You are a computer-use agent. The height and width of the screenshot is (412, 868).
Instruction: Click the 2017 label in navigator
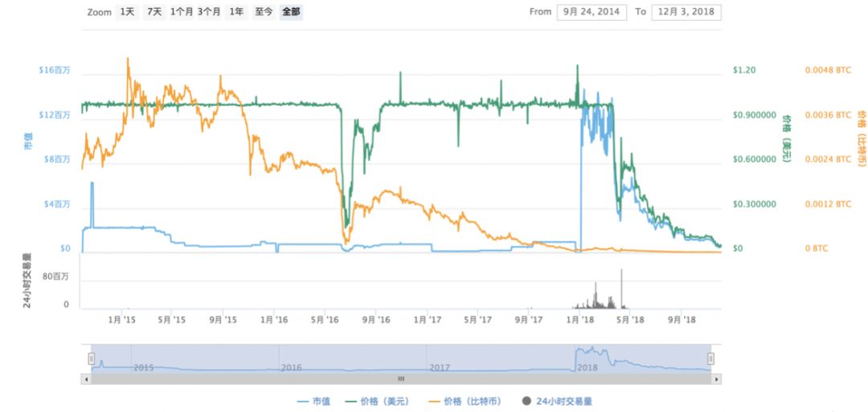[439, 367]
